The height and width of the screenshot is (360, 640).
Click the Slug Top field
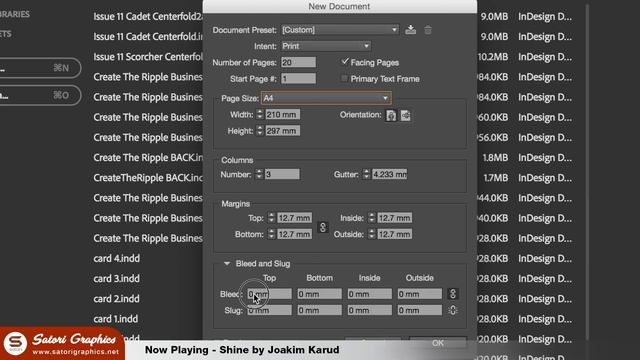click(x=269, y=310)
